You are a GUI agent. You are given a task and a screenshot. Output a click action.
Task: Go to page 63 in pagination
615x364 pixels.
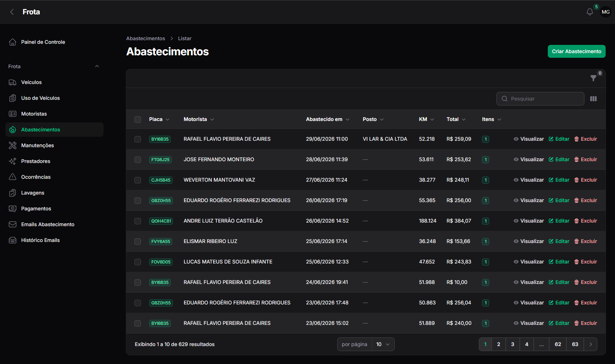pos(575,344)
